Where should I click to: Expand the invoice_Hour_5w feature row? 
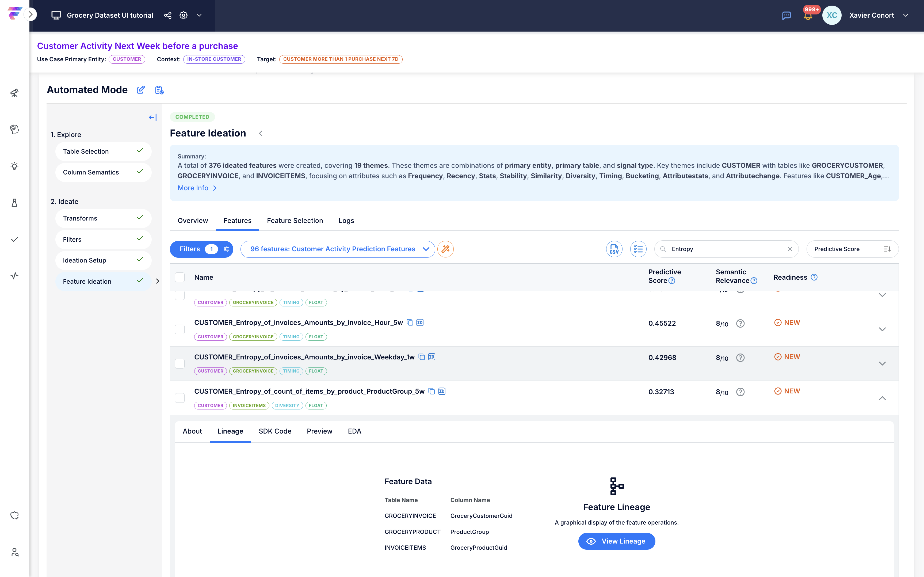[x=882, y=329]
